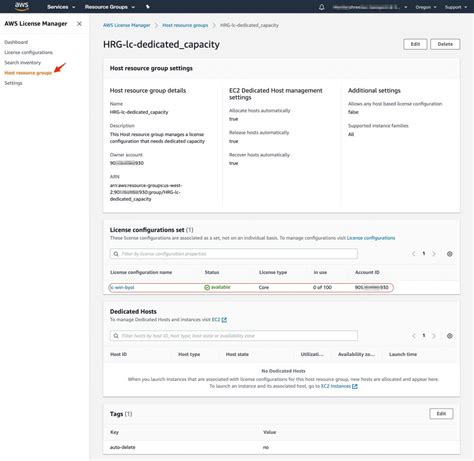Sort by Account ID column header

pyautogui.click(x=367, y=272)
